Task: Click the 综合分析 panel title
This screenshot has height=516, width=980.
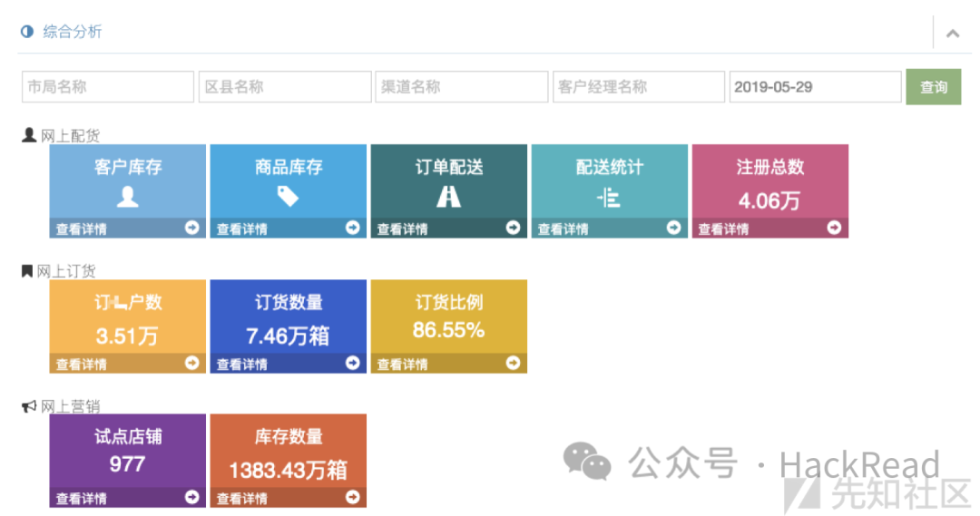Action: tap(72, 31)
